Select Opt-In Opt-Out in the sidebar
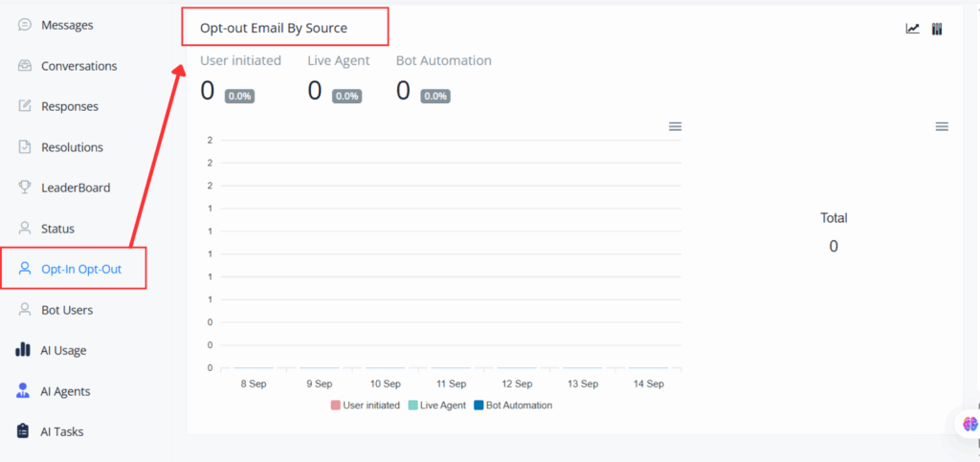This screenshot has width=980, height=462. (81, 269)
